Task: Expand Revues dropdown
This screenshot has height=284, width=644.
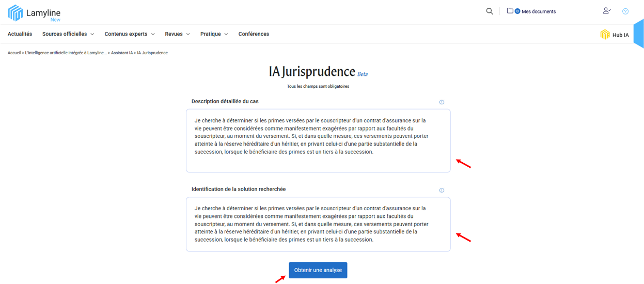Action: (177, 34)
